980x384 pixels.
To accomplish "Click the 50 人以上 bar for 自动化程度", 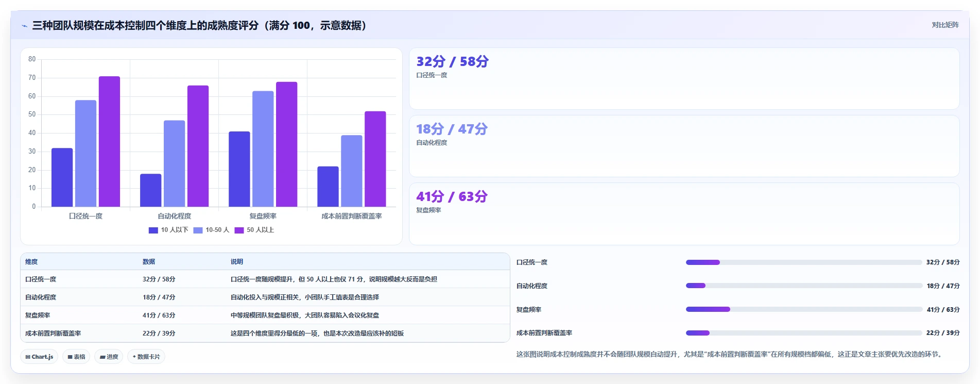I will pyautogui.click(x=198, y=146).
